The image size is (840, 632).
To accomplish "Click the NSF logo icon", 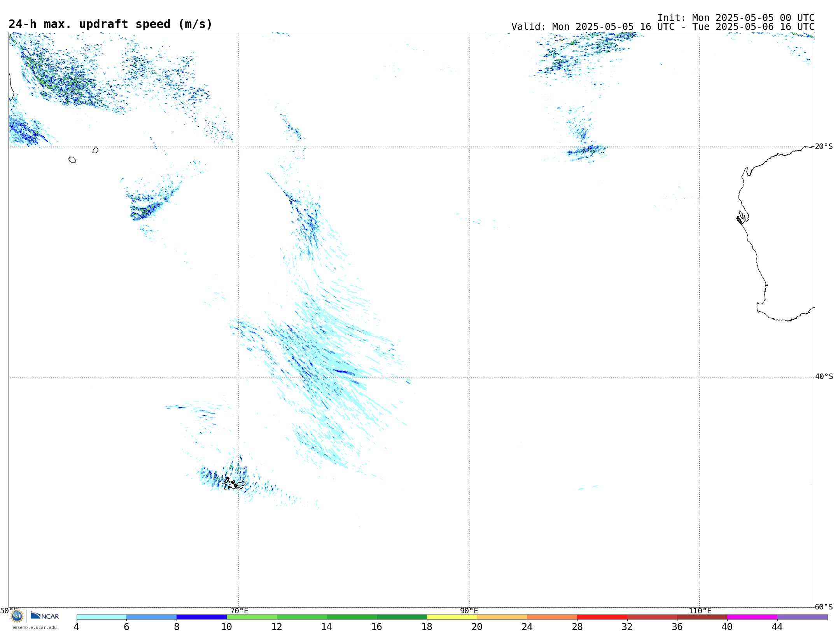I will point(17,616).
